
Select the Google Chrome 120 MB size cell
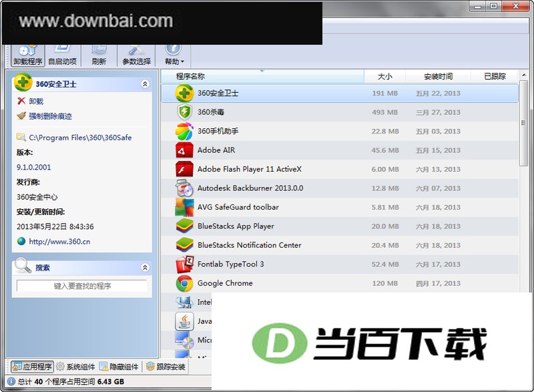pos(385,283)
